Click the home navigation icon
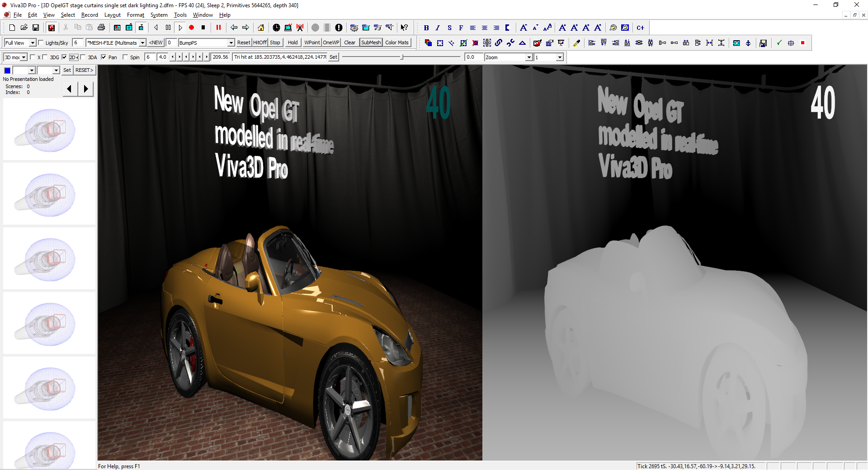The width and height of the screenshot is (868, 470). (x=261, y=28)
